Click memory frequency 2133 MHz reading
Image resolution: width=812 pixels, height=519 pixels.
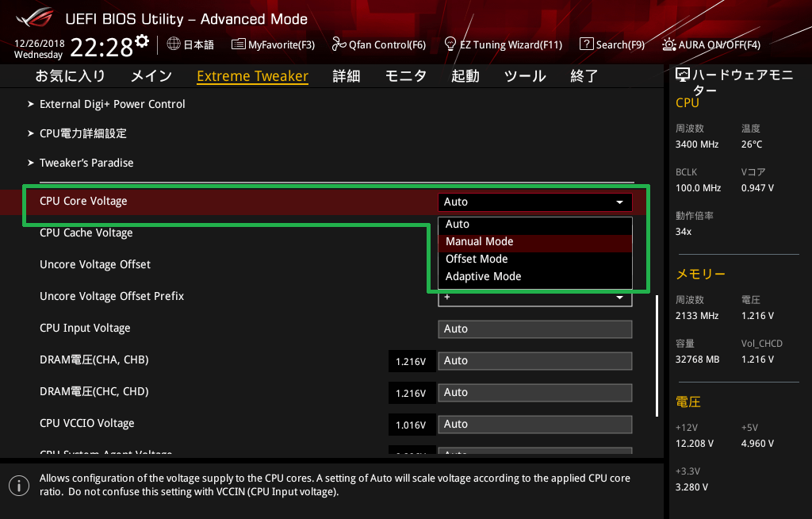(697, 316)
